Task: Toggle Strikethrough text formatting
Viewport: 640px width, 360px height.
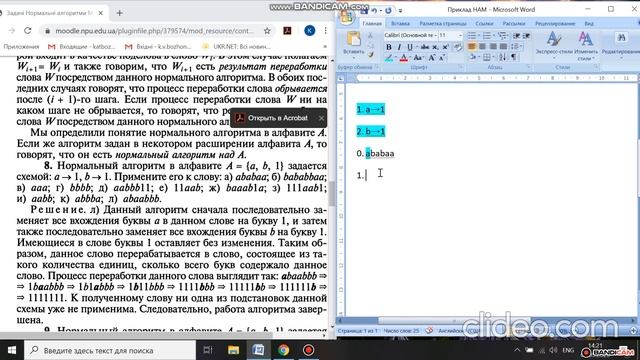Action: pyautogui.click(x=425, y=47)
